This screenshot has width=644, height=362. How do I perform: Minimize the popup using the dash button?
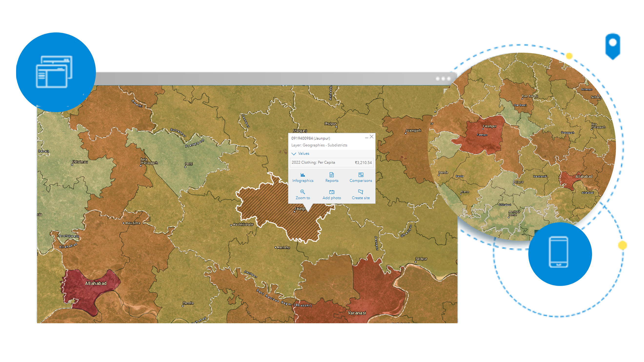coord(366,138)
